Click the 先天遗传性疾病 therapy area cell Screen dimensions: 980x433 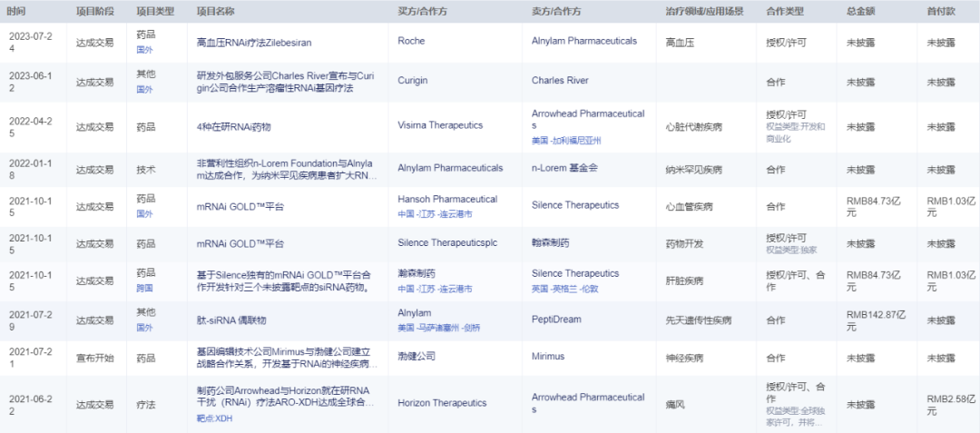coord(699,321)
